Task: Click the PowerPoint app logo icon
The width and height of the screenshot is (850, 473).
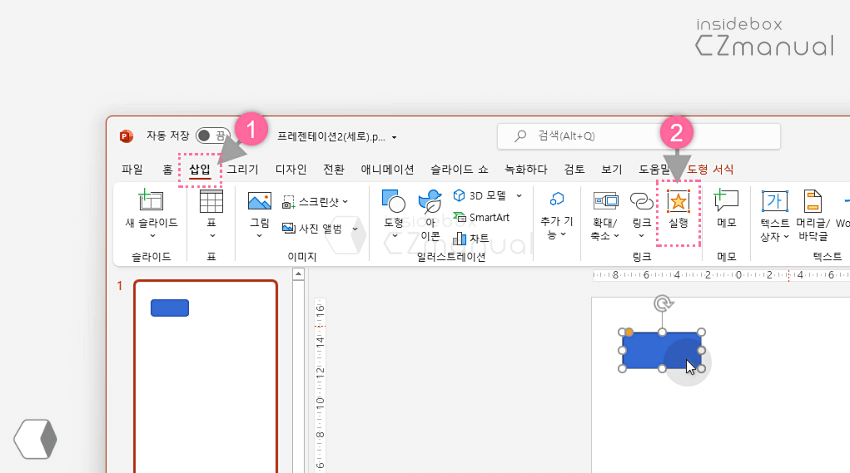Action: [126, 136]
